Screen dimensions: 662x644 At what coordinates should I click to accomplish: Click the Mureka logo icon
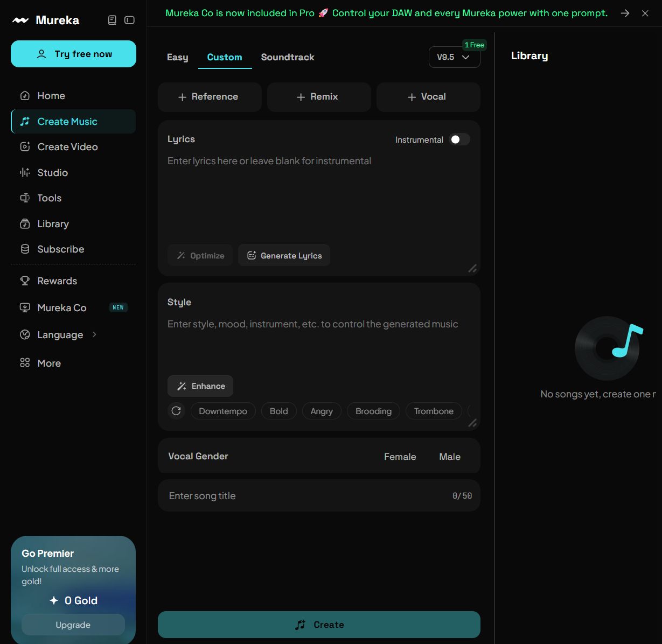(x=20, y=20)
